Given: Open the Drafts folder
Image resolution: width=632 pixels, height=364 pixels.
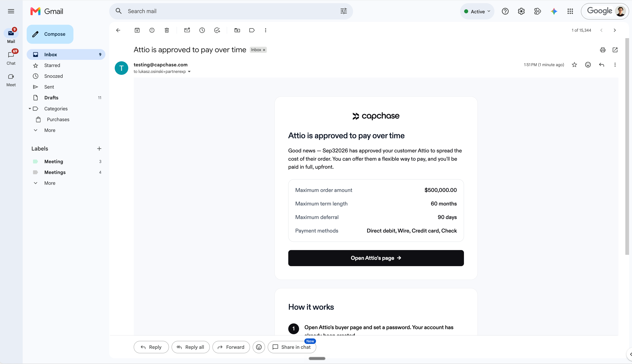Looking at the screenshot, I should coord(66,98).
